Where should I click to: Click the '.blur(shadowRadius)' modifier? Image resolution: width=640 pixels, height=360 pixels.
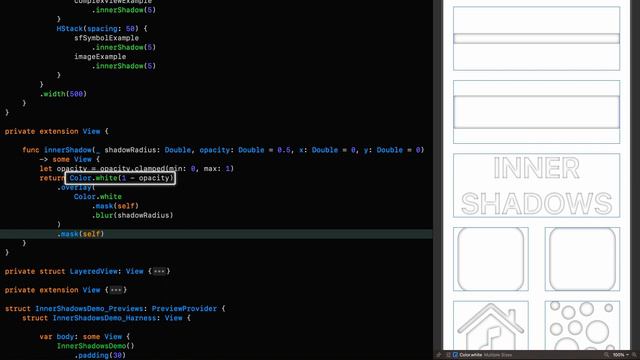(x=133, y=215)
